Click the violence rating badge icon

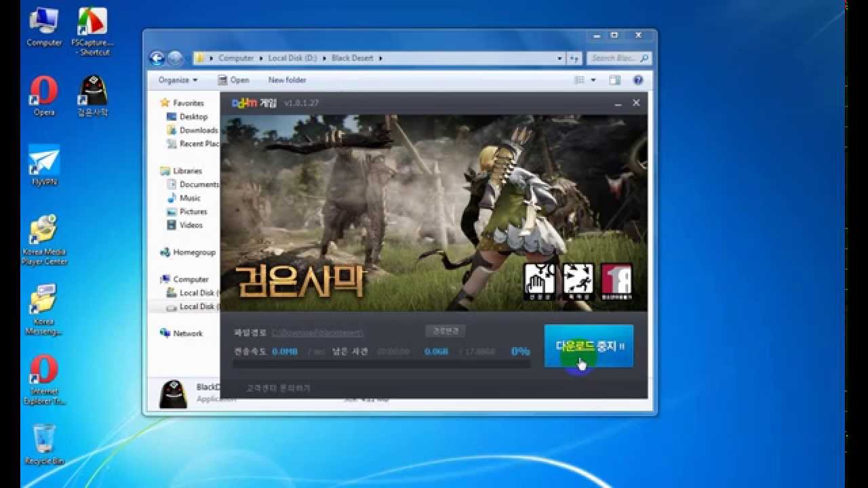click(578, 281)
